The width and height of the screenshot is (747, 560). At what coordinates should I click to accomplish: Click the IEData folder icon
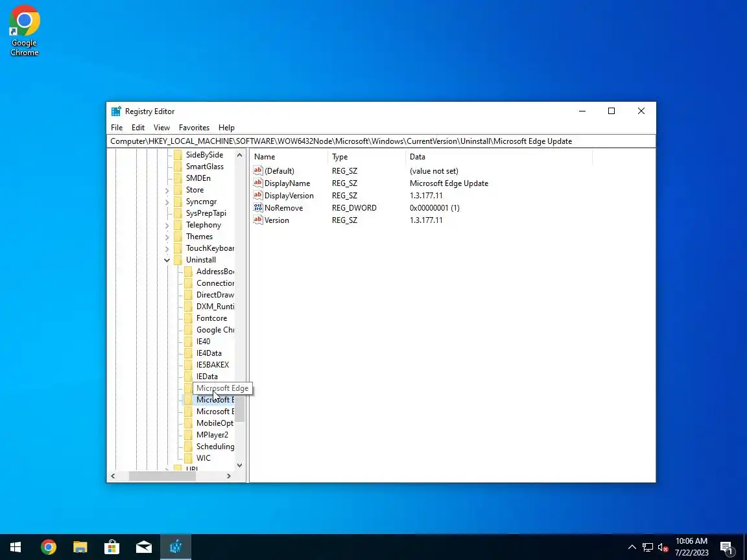[x=188, y=377]
